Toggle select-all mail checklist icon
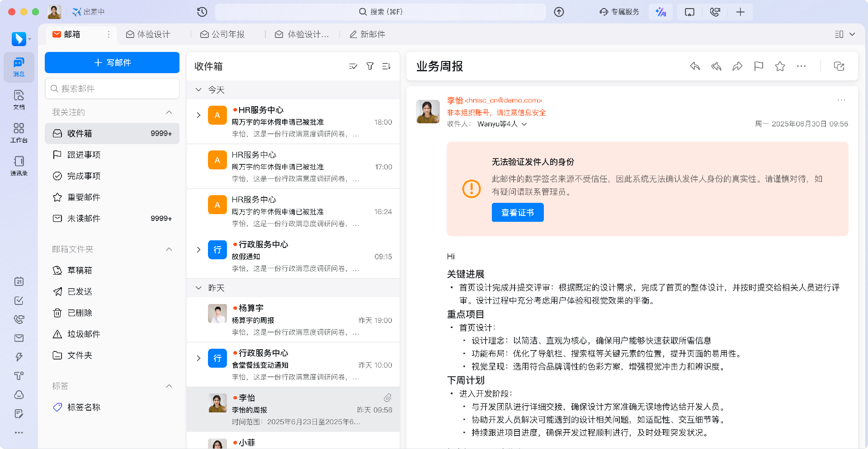 pos(353,66)
